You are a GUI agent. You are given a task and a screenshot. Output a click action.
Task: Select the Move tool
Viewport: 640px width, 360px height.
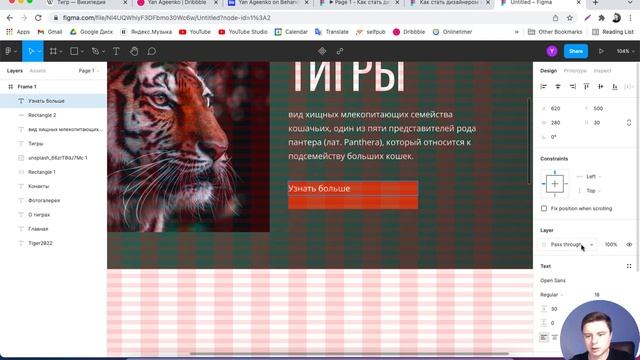pos(31,51)
